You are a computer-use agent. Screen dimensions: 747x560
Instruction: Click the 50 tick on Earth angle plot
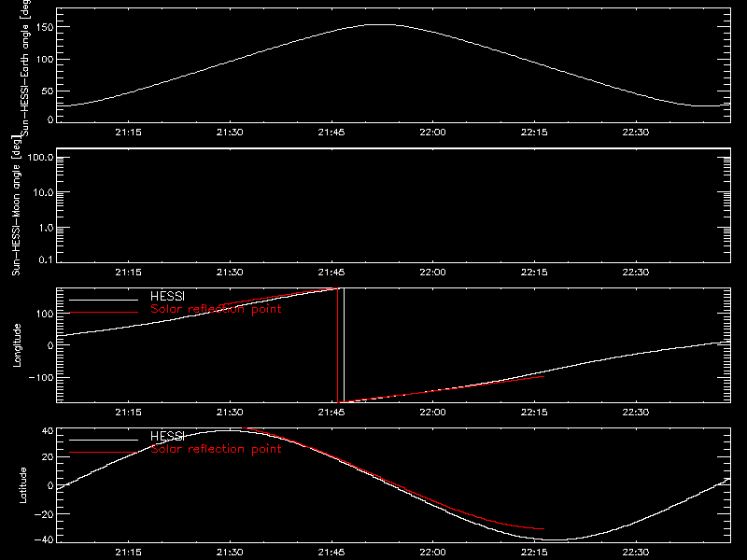(48, 91)
